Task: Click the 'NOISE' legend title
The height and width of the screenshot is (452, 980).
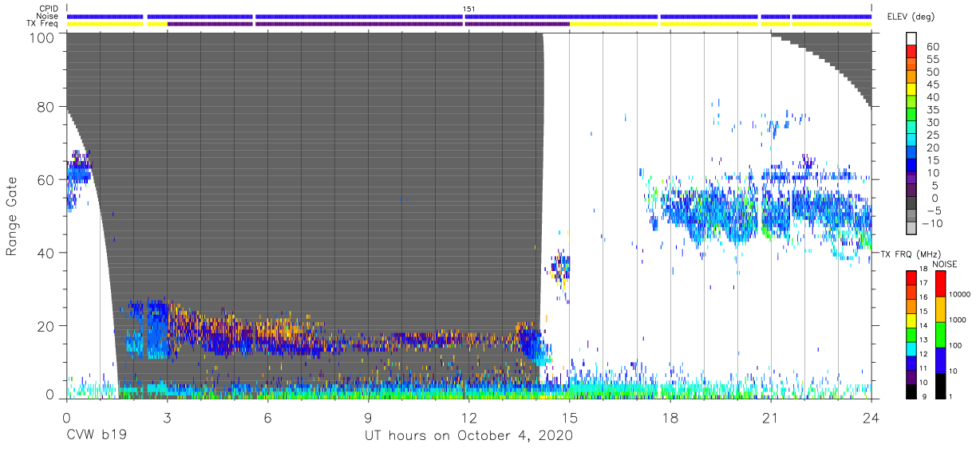Action: coord(944,264)
